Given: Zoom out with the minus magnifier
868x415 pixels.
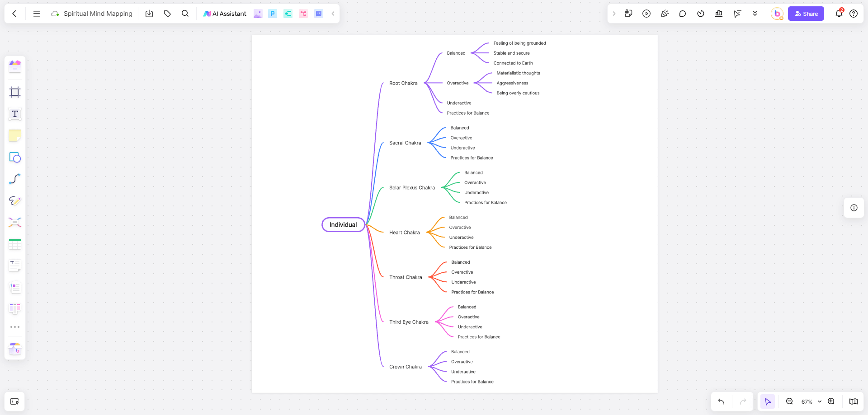Looking at the screenshot, I should click(789, 401).
